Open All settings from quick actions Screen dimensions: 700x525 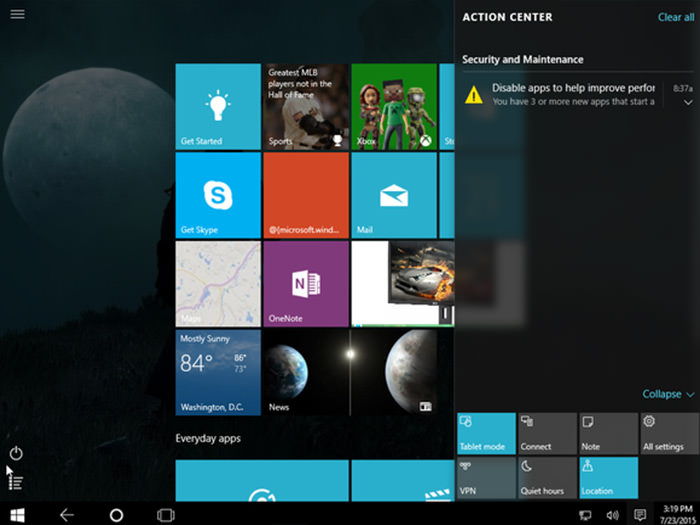pyautogui.click(x=668, y=434)
